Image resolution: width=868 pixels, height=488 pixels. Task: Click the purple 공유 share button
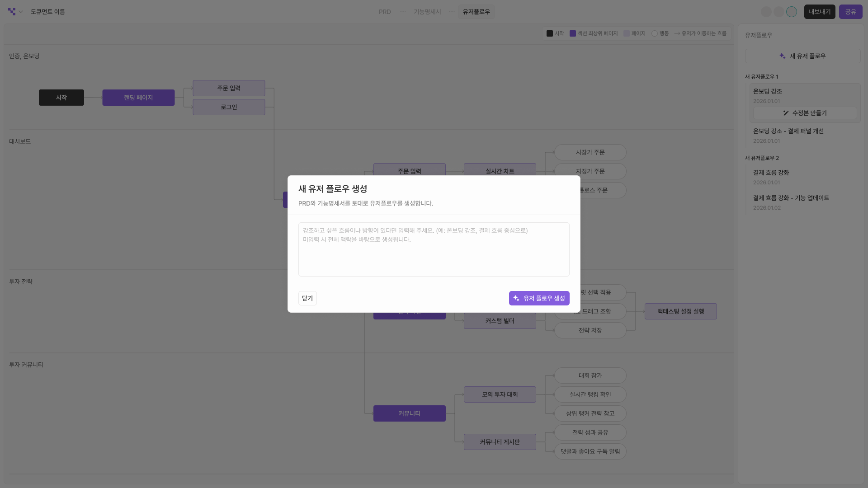[x=850, y=12]
